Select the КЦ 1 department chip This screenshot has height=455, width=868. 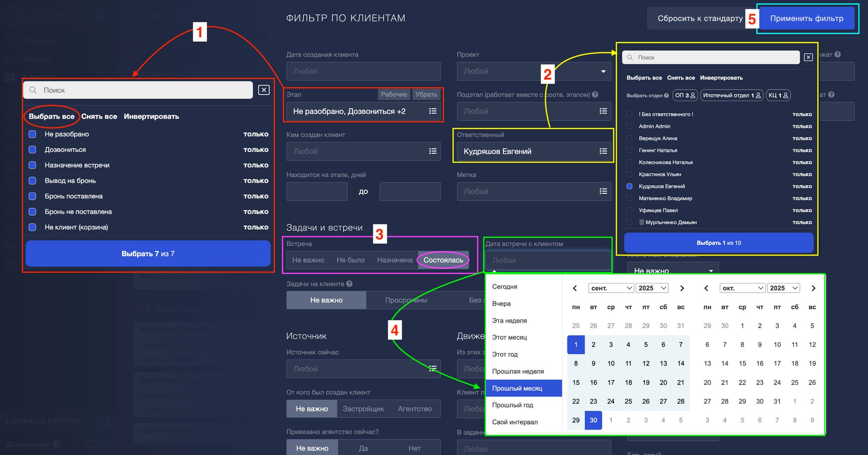[x=778, y=95]
